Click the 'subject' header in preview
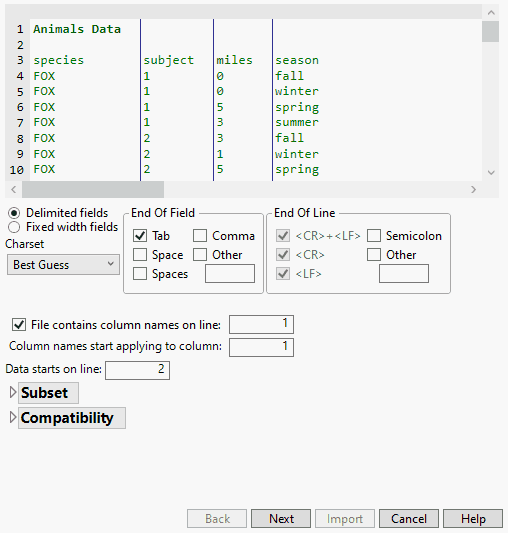The image size is (508, 533). coord(169,61)
